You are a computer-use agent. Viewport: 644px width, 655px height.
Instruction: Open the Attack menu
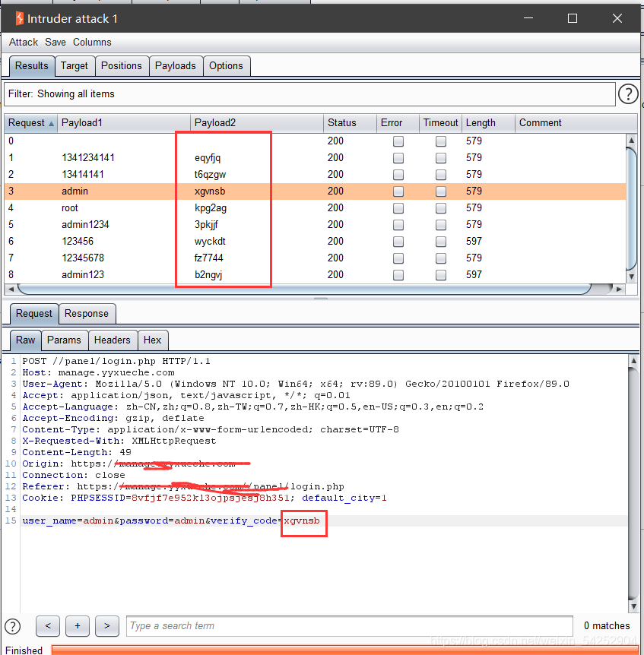click(x=24, y=43)
